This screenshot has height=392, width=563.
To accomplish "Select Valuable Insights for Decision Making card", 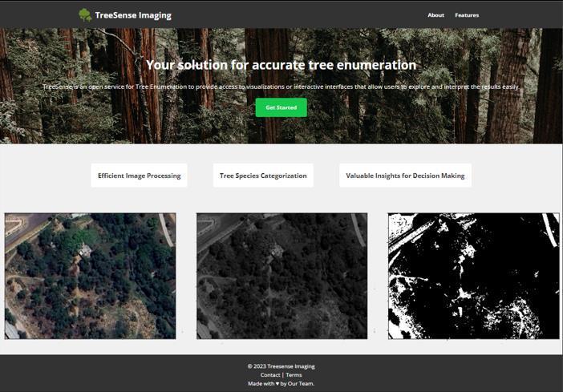I will click(405, 176).
